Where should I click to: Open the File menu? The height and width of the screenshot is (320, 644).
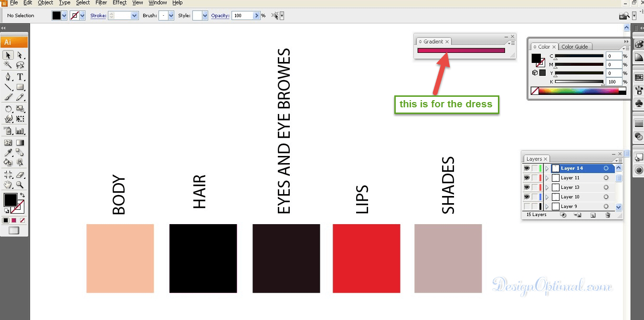[14, 3]
